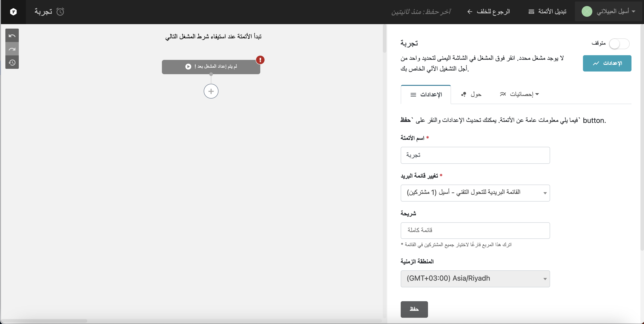Click the play icon in the trigger block
Image resolution: width=644 pixels, height=324 pixels.
pos(188,66)
